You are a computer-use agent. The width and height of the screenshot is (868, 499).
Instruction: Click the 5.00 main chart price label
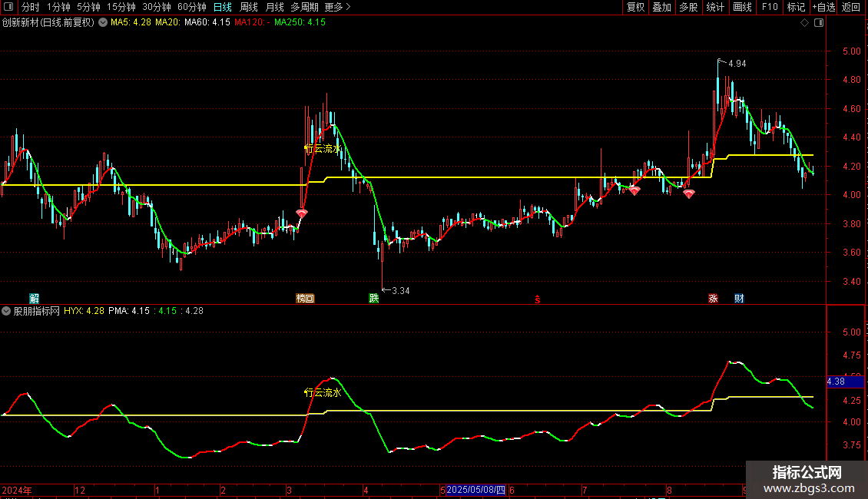click(851, 51)
